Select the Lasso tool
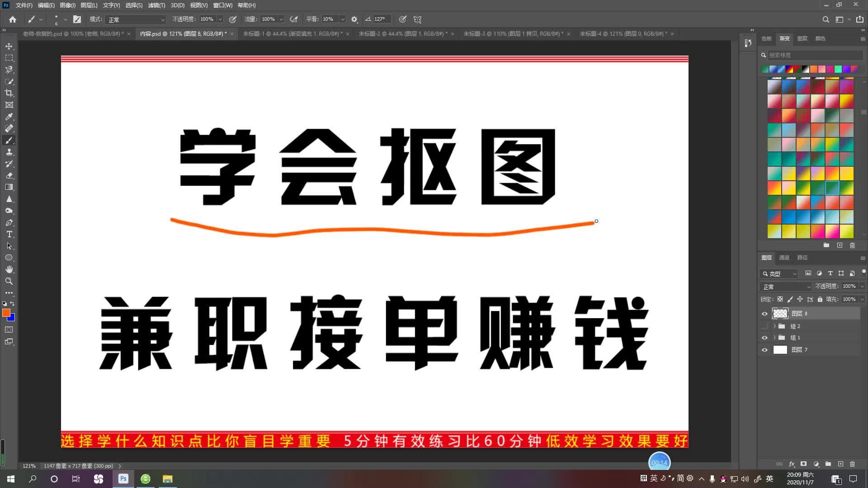 click(x=9, y=70)
